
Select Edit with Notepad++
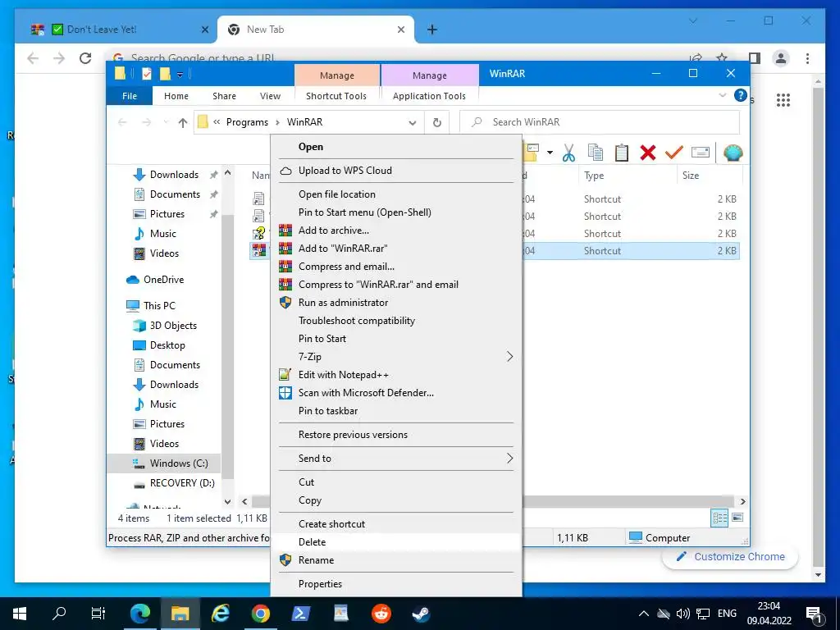396,375
